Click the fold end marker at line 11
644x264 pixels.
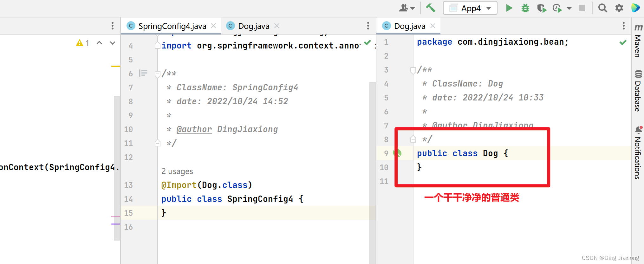(157, 143)
